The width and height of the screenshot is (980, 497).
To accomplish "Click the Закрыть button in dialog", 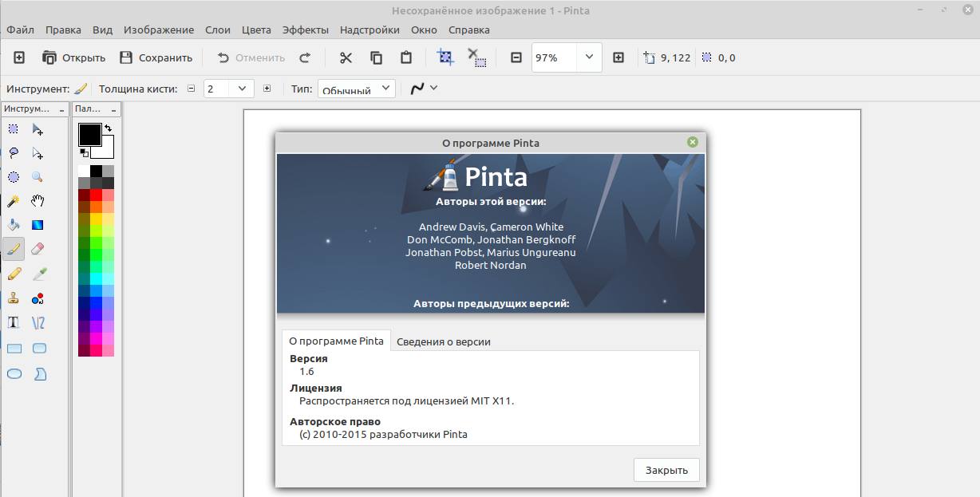I will coord(666,470).
